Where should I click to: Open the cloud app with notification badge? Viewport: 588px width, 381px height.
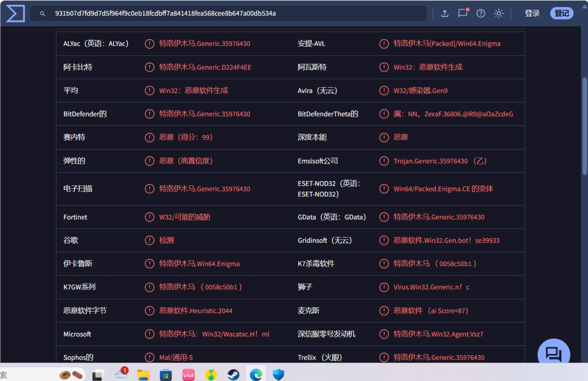coord(121,373)
